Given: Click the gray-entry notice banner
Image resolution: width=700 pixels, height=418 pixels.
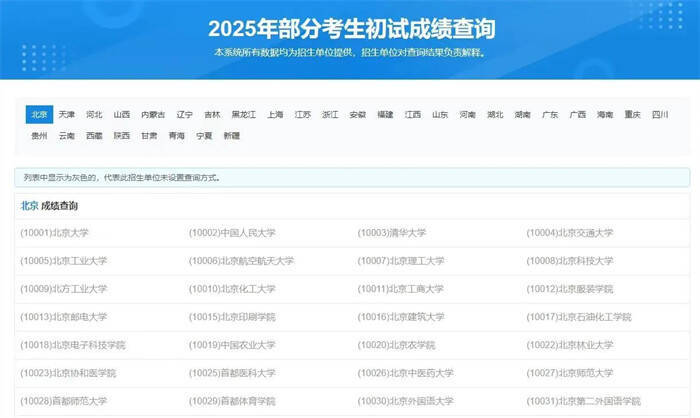Looking at the screenshot, I should pos(352,178).
